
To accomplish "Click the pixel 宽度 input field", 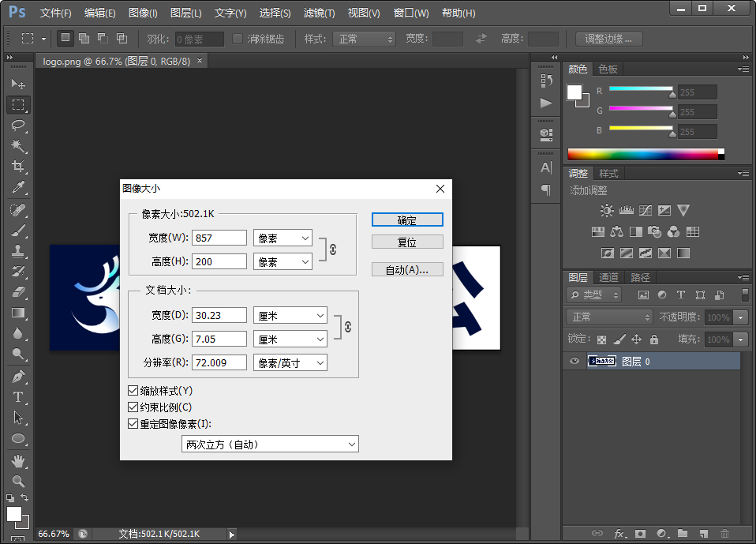I will [219, 238].
